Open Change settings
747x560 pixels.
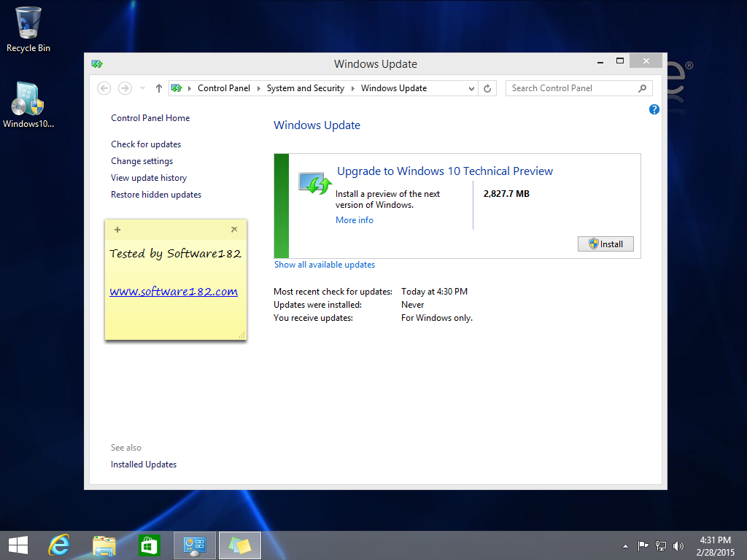142,161
